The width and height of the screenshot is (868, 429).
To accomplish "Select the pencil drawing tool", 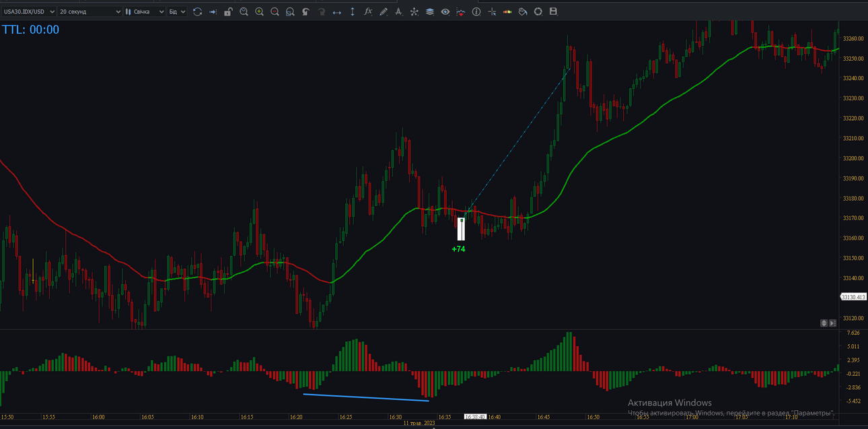I will click(383, 11).
